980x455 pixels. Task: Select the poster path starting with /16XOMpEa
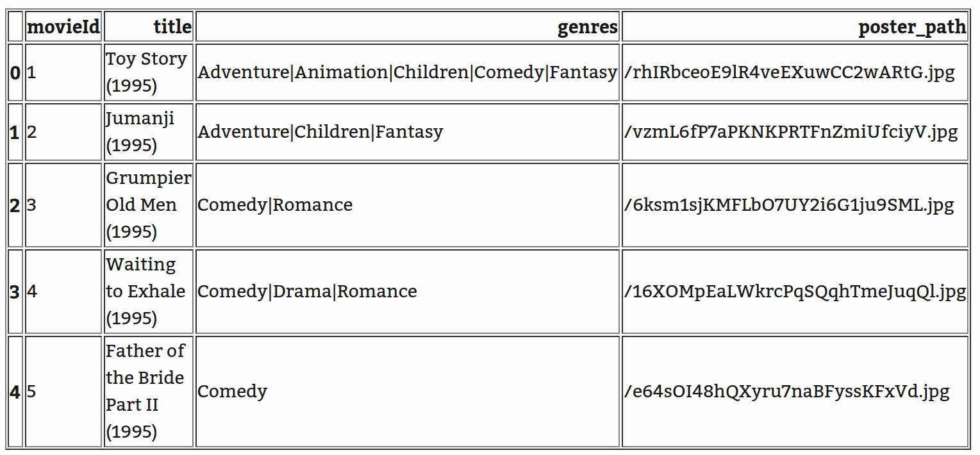(795, 292)
